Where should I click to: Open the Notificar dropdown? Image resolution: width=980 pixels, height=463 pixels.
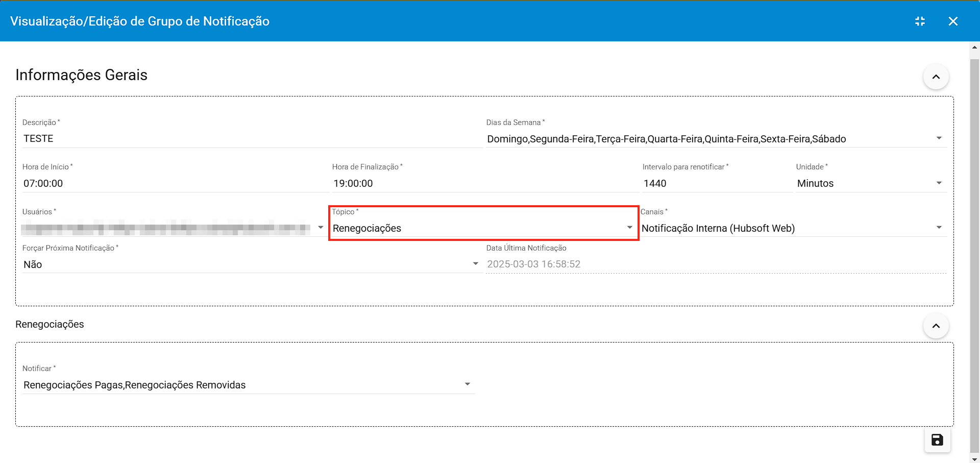[249, 385]
